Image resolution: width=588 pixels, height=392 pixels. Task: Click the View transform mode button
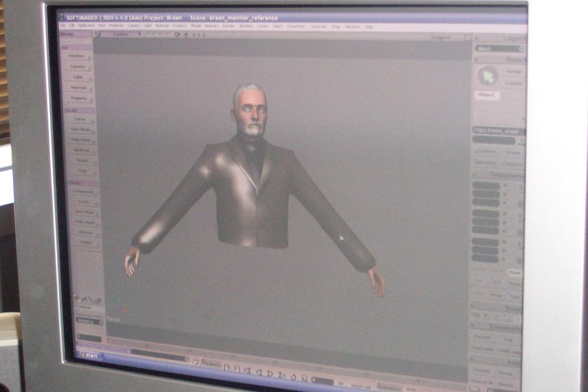coord(514,273)
